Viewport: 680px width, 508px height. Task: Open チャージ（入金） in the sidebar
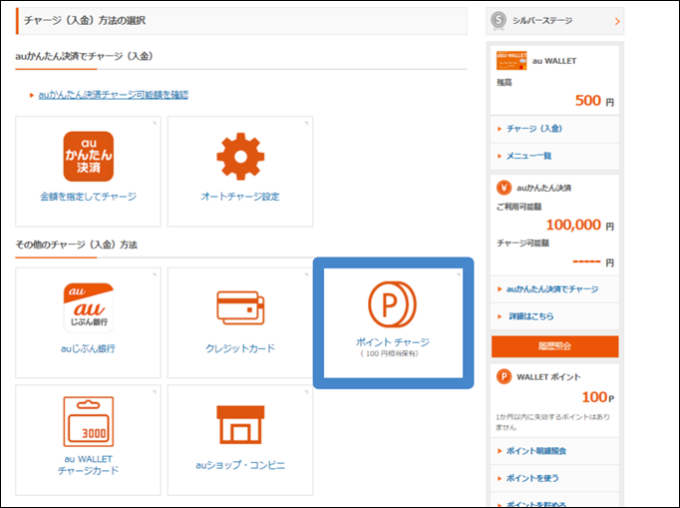coord(534,128)
